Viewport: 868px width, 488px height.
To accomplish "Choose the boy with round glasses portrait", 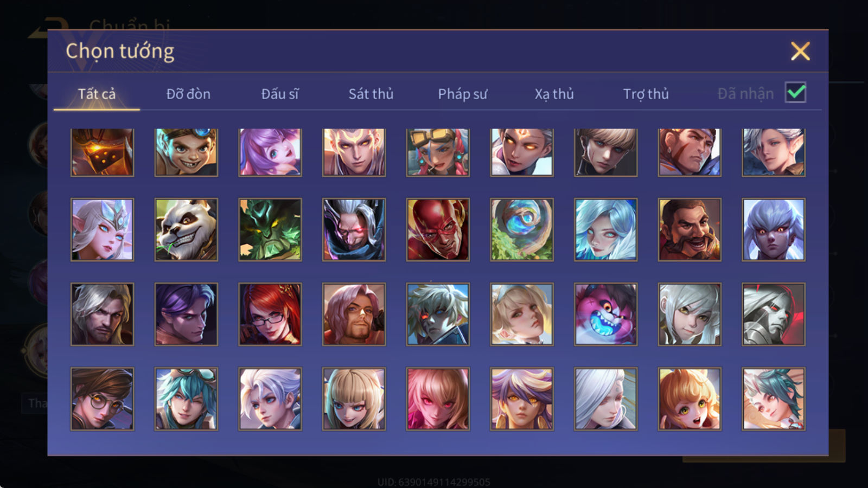I will coord(102,399).
